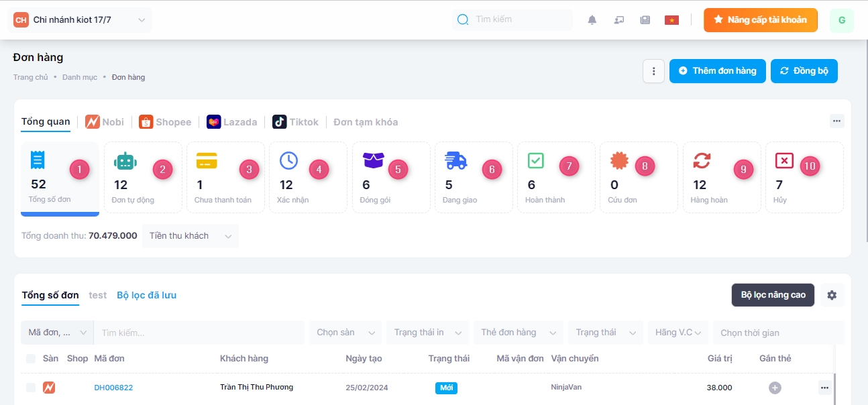Tick the select-all checkbox in table header
Viewport: 868px width, 405px height.
coord(31,359)
